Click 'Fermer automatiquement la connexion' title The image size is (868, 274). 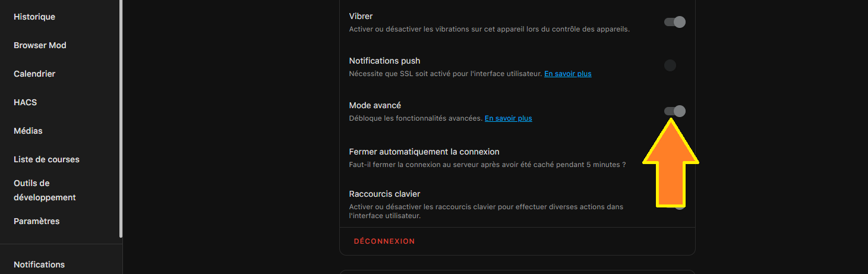tap(424, 152)
